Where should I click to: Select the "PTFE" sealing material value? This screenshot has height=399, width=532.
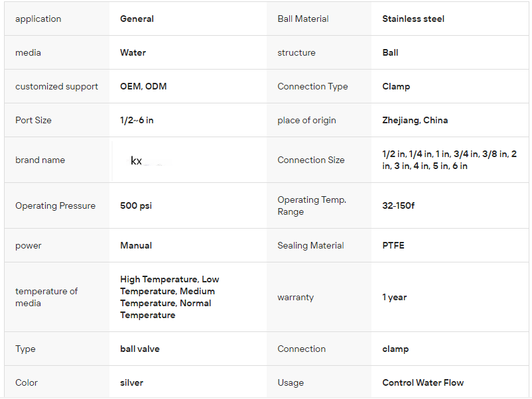393,246
